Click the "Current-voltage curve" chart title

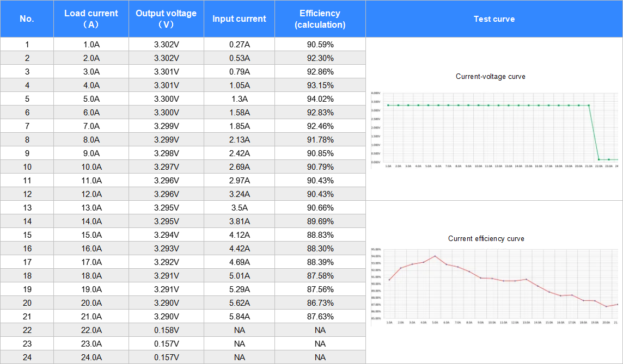coord(490,77)
